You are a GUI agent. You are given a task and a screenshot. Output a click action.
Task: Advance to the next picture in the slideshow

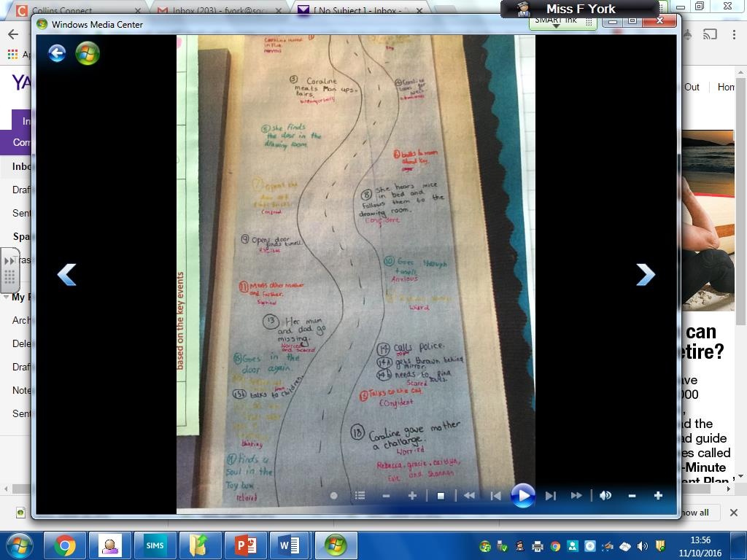(x=646, y=275)
